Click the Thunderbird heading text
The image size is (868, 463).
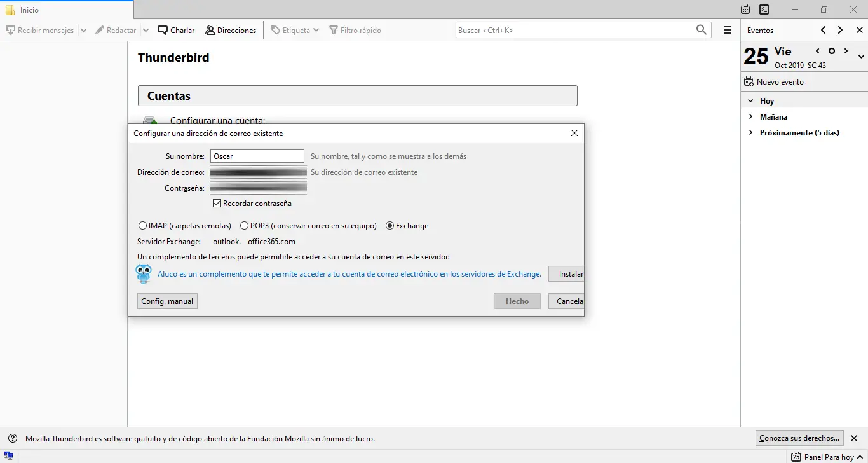(x=173, y=57)
